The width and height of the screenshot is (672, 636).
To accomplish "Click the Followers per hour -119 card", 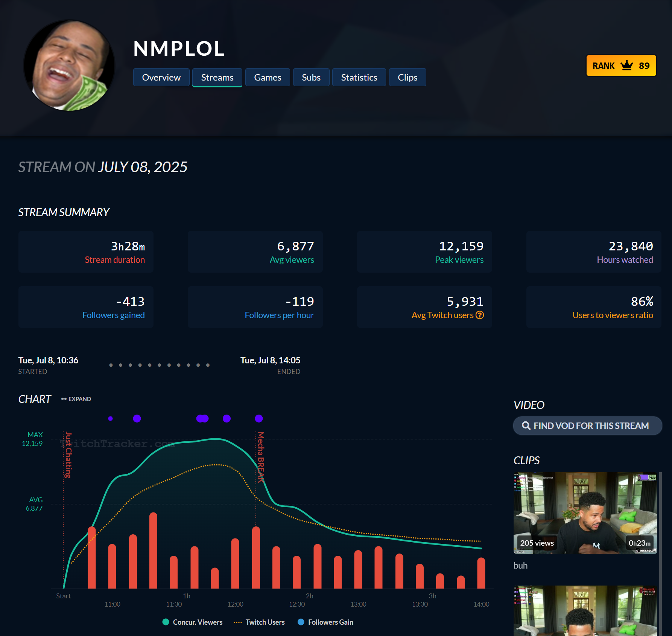I will click(255, 307).
